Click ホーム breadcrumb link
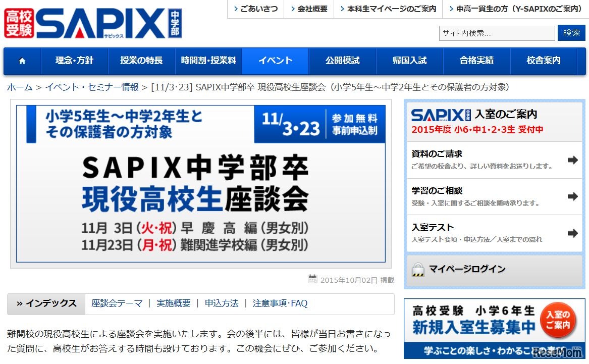The height and width of the screenshot is (364, 589). (x=20, y=87)
